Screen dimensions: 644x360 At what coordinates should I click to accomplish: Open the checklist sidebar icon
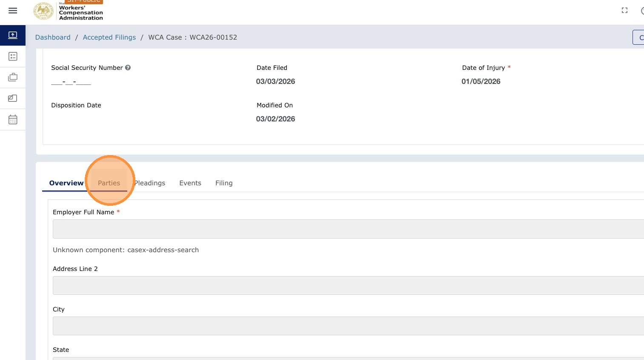click(x=13, y=56)
